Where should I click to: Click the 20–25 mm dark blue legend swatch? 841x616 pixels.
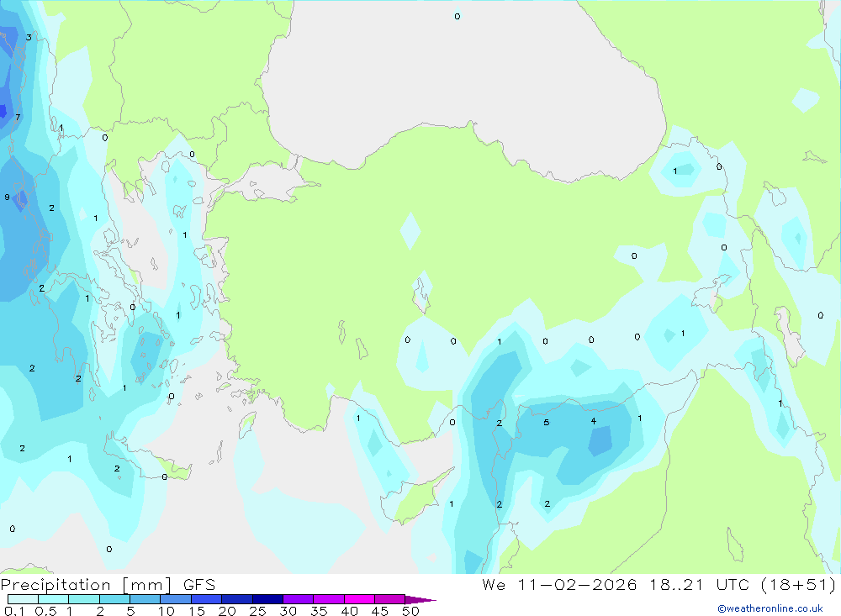click(237, 599)
